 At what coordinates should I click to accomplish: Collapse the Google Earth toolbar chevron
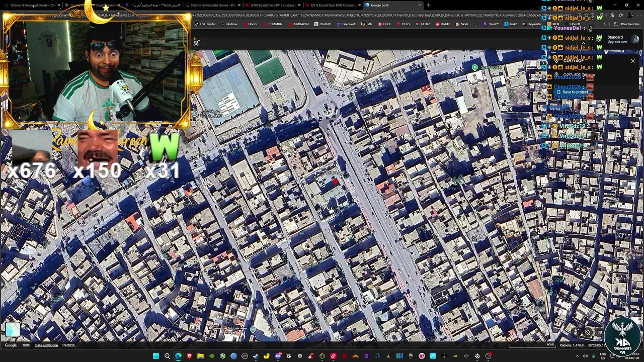click(584, 43)
